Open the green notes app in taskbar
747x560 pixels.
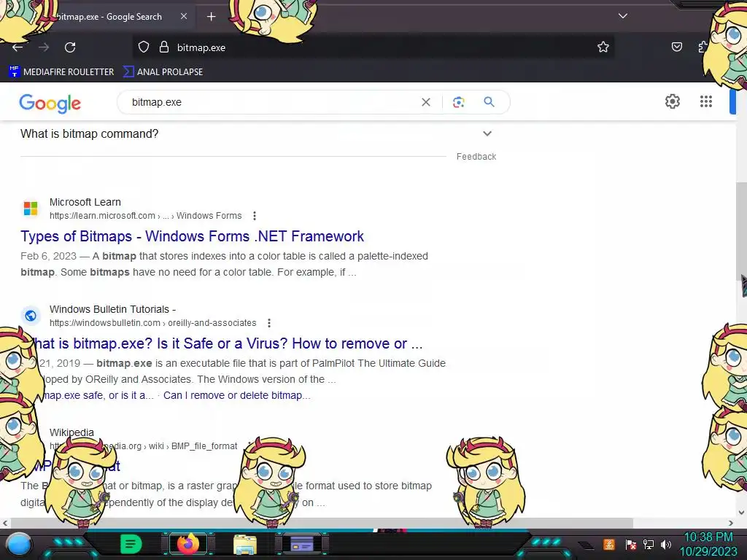131,544
